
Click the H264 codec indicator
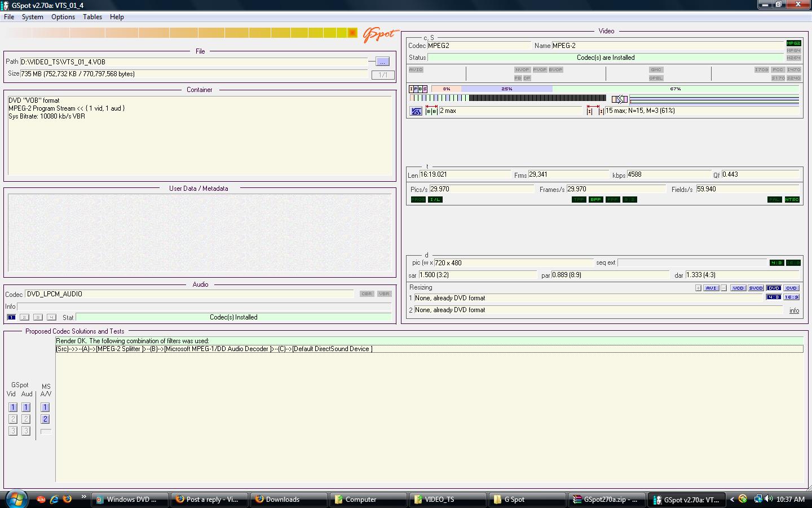(x=793, y=58)
